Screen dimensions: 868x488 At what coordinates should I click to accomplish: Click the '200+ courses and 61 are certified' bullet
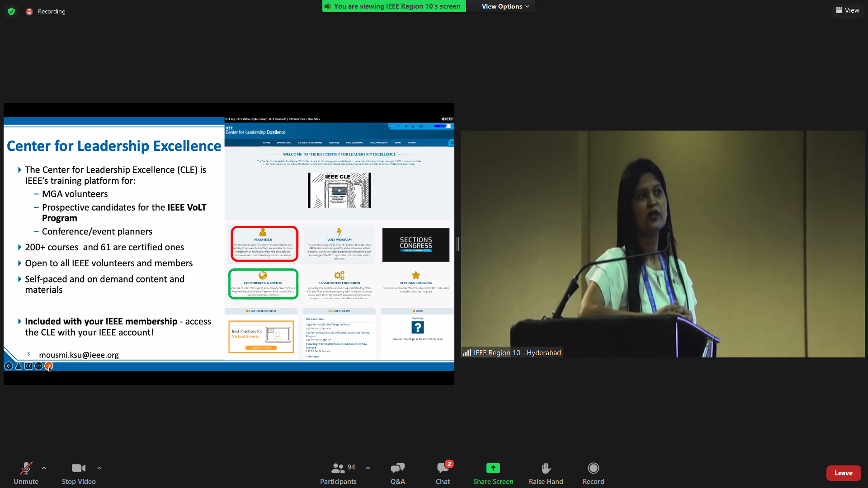(x=104, y=247)
